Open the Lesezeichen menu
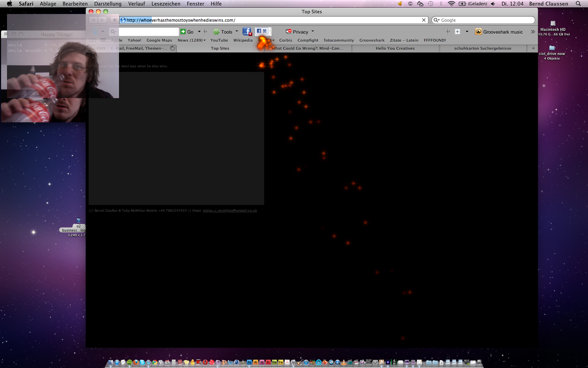 click(166, 4)
